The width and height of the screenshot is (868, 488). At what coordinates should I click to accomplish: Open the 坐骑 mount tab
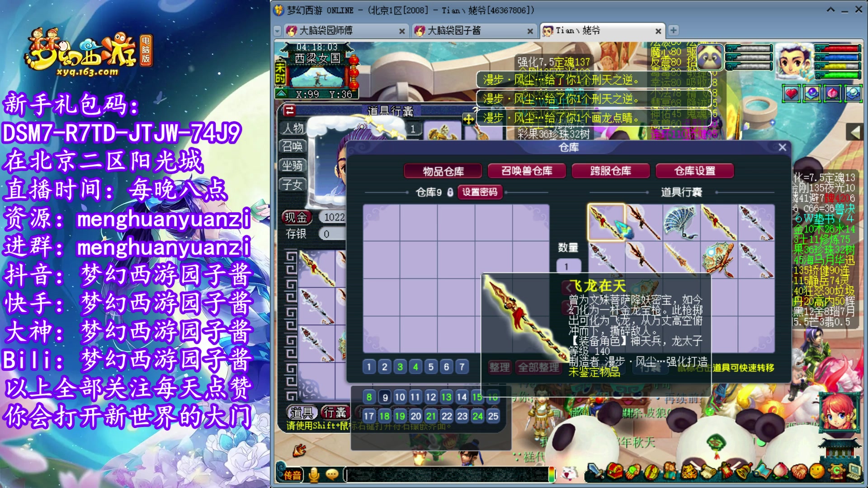coord(293,166)
